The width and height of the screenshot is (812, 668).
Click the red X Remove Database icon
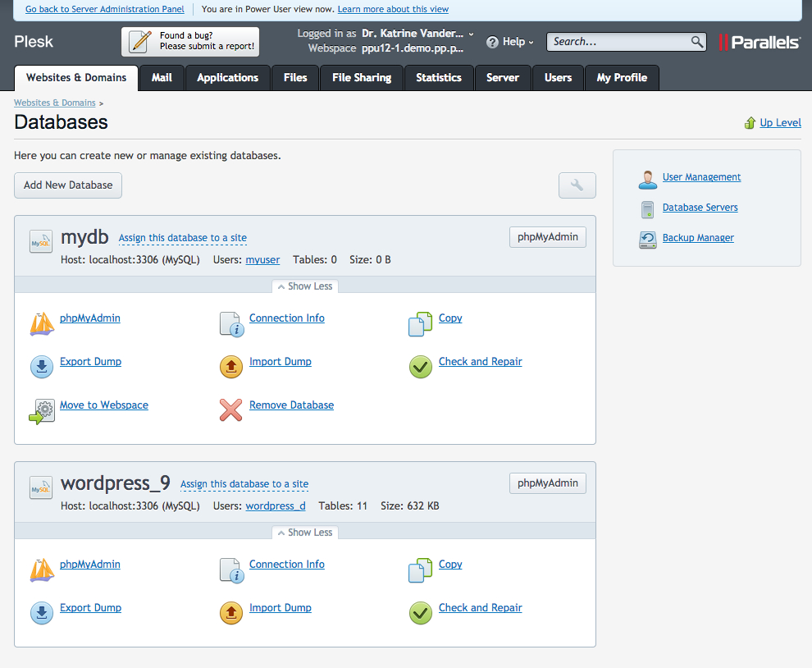231,410
